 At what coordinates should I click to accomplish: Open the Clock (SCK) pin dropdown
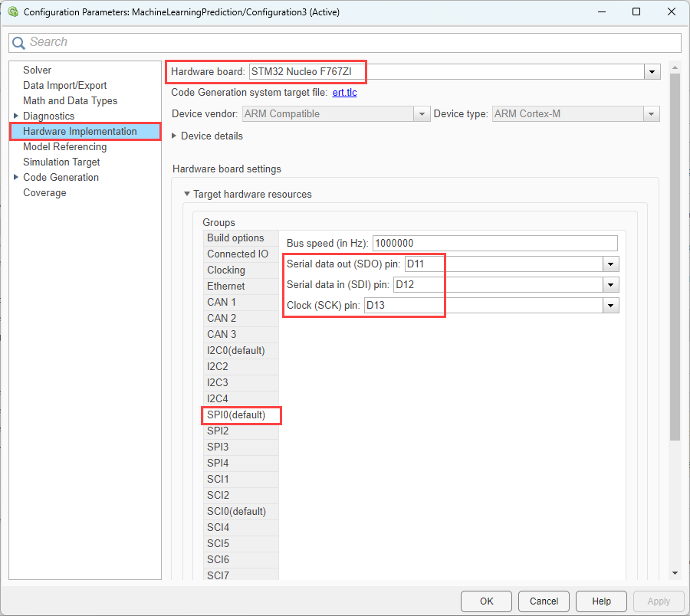tap(610, 305)
